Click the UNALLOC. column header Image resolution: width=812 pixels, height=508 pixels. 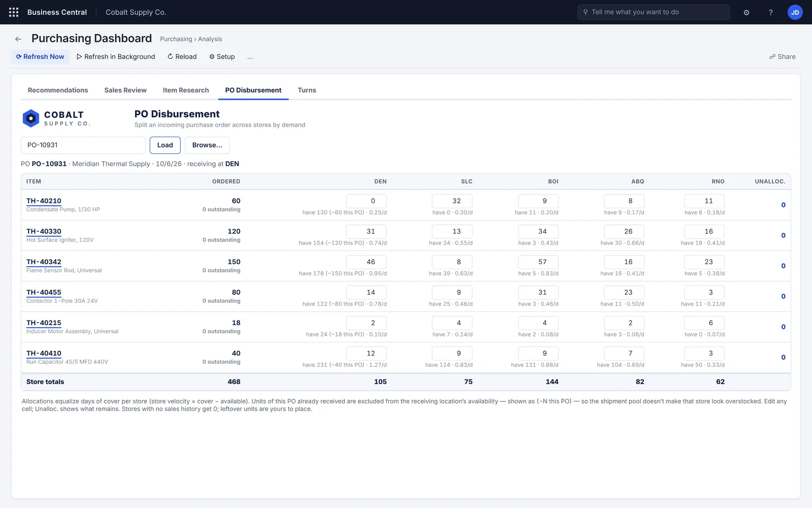[770, 181]
